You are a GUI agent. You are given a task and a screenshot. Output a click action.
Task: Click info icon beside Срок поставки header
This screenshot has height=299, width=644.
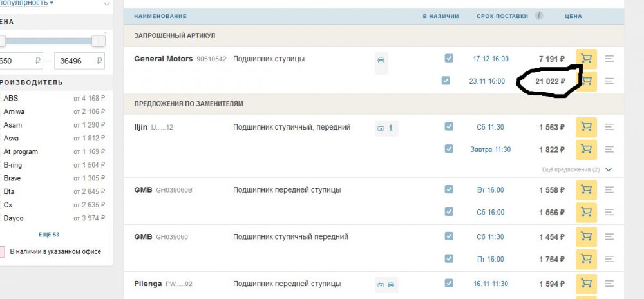pos(539,15)
